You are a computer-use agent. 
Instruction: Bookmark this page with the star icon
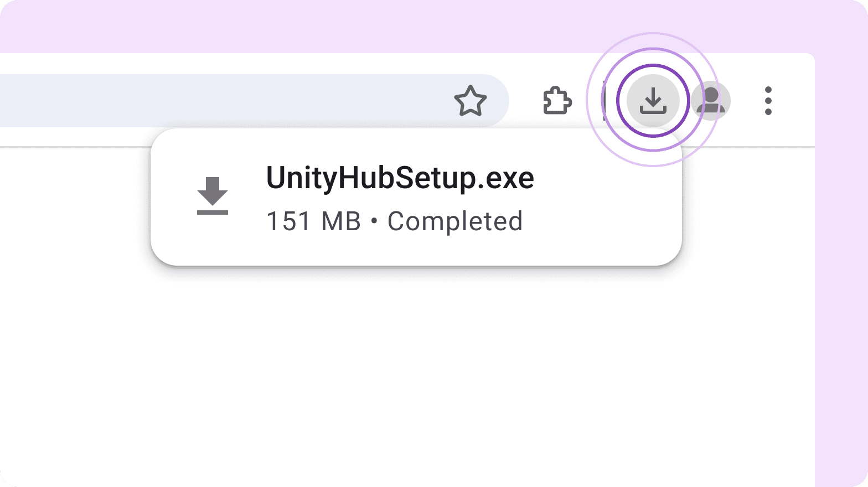coord(470,101)
